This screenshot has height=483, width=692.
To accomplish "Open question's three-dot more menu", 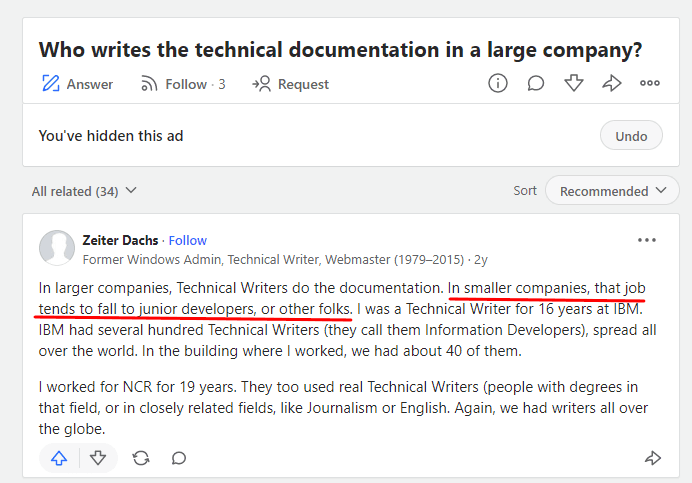I will pos(650,83).
